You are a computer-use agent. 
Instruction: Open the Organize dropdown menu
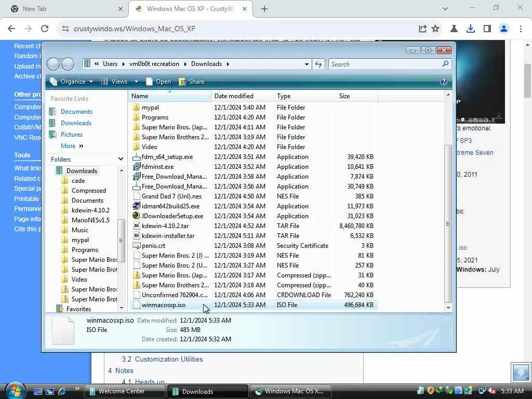(72, 82)
